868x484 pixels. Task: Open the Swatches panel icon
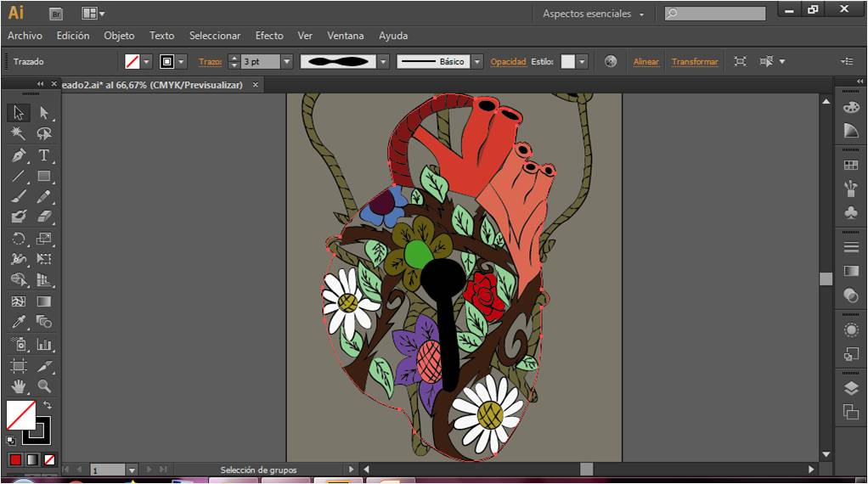click(x=850, y=166)
